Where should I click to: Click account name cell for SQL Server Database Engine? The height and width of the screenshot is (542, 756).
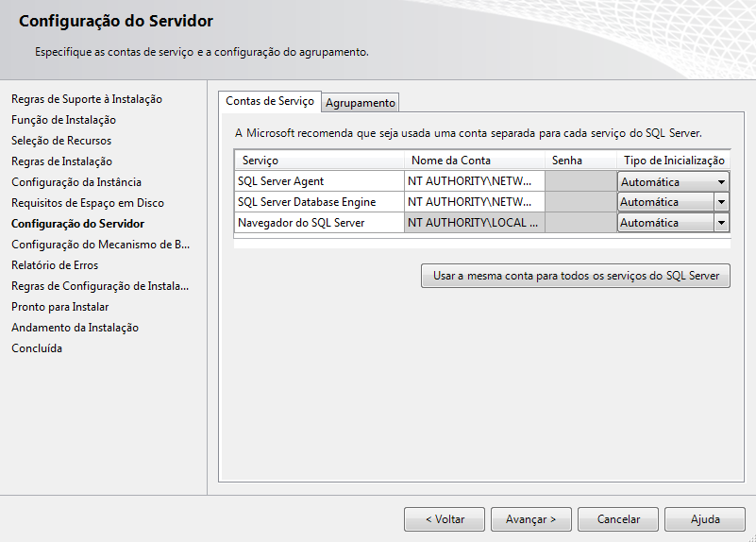tap(475, 202)
